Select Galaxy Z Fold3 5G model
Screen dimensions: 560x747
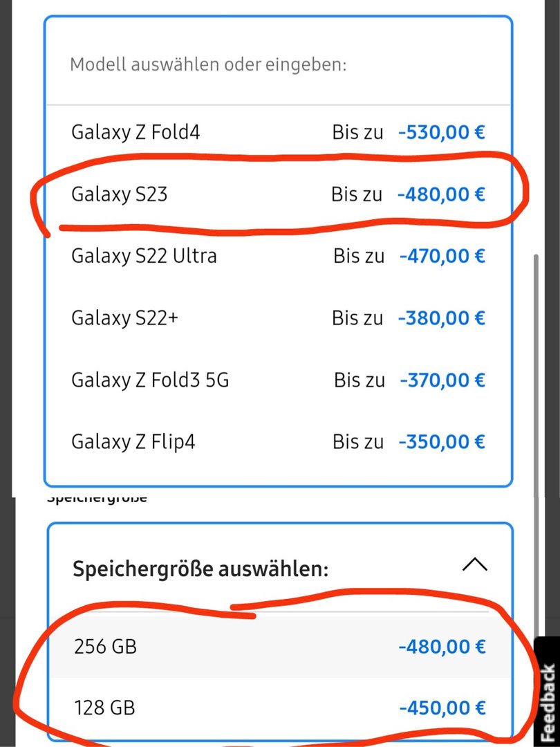pyautogui.click(x=150, y=380)
